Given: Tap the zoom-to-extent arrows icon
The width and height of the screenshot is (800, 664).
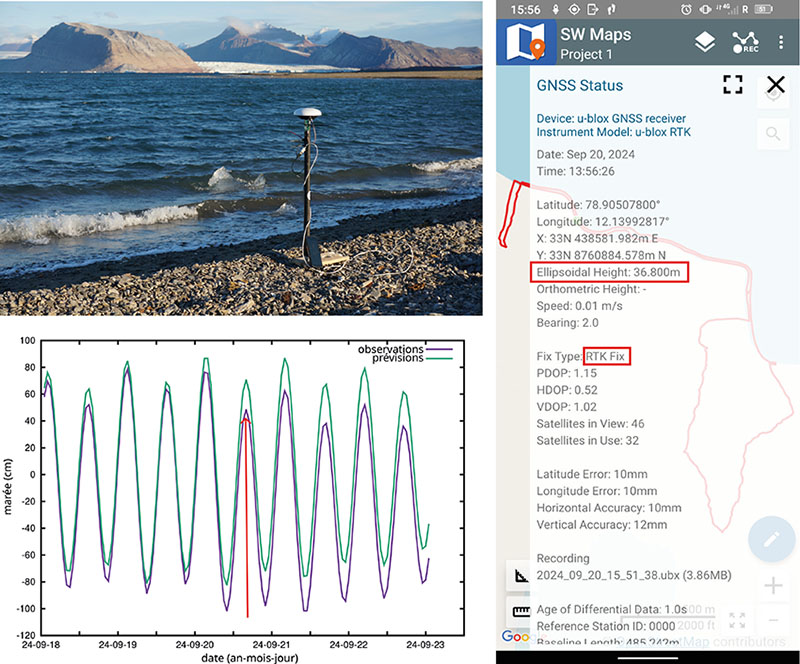Looking at the screenshot, I should coord(737,620).
